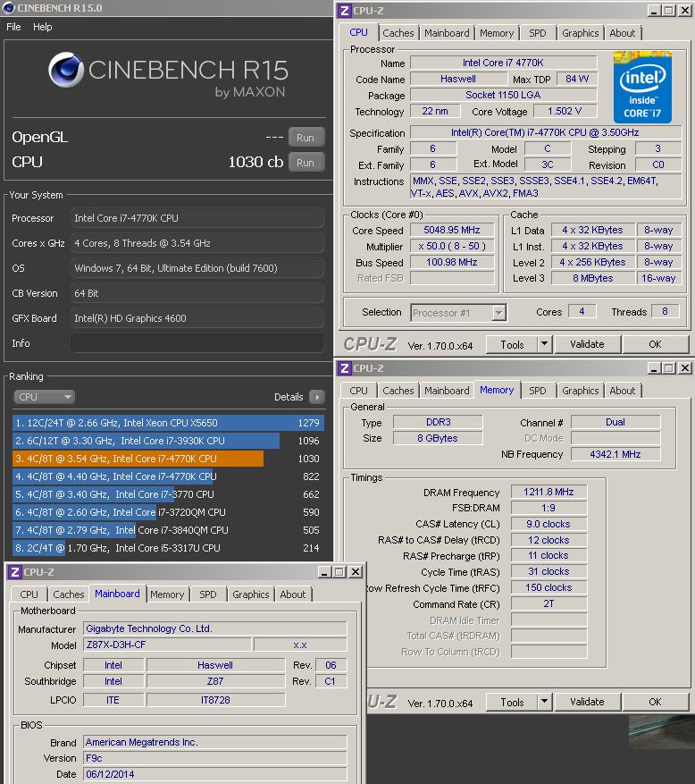This screenshot has height=784, width=695.
Task: Switch to SPD tab in top CPU-Z window
Action: click(x=538, y=33)
